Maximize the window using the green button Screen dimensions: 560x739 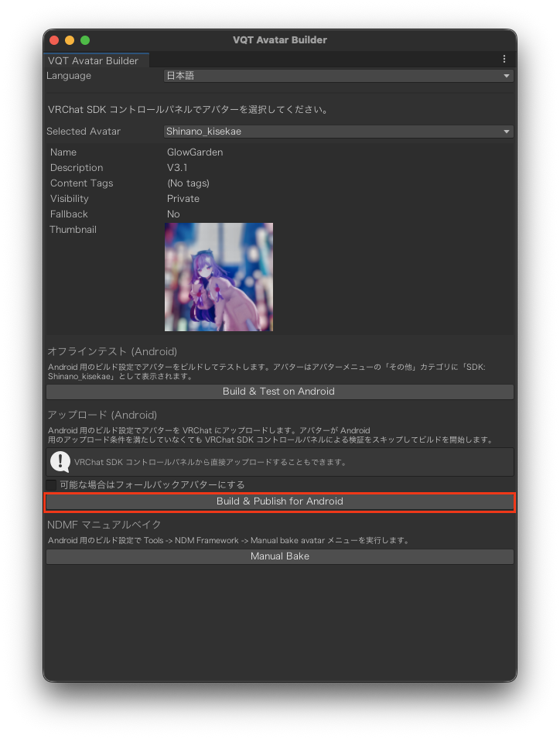pyautogui.click(x=85, y=40)
